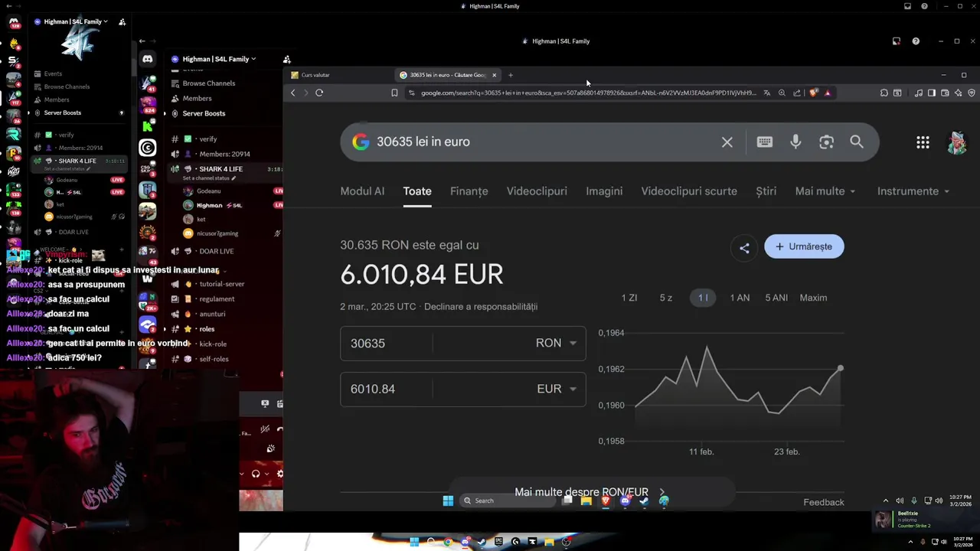Select the 5 ANI chart range
Viewport: 980px width, 551px height.
(x=776, y=298)
